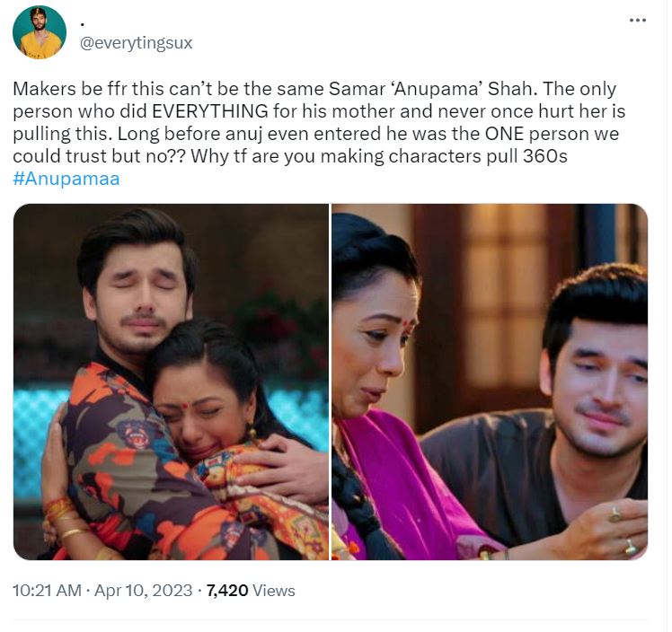
Task: Click the tweet line ending 'pull 360s'
Action: (290, 156)
